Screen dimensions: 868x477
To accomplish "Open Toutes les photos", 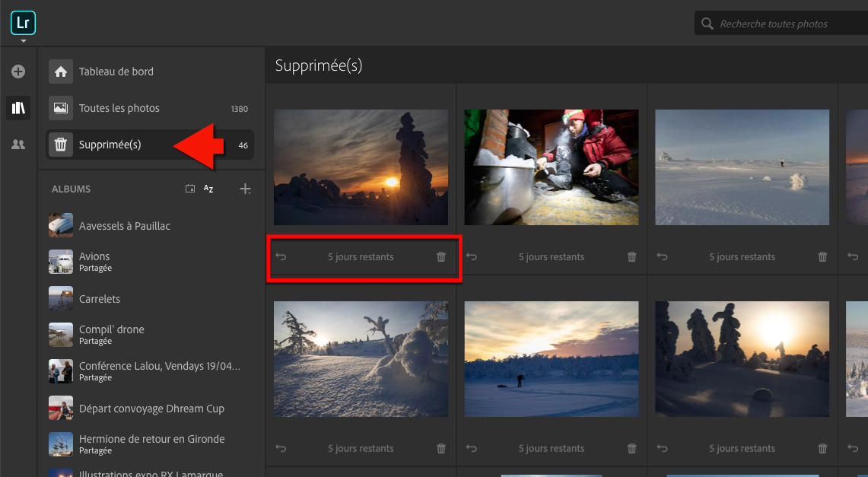I will pyautogui.click(x=149, y=108).
